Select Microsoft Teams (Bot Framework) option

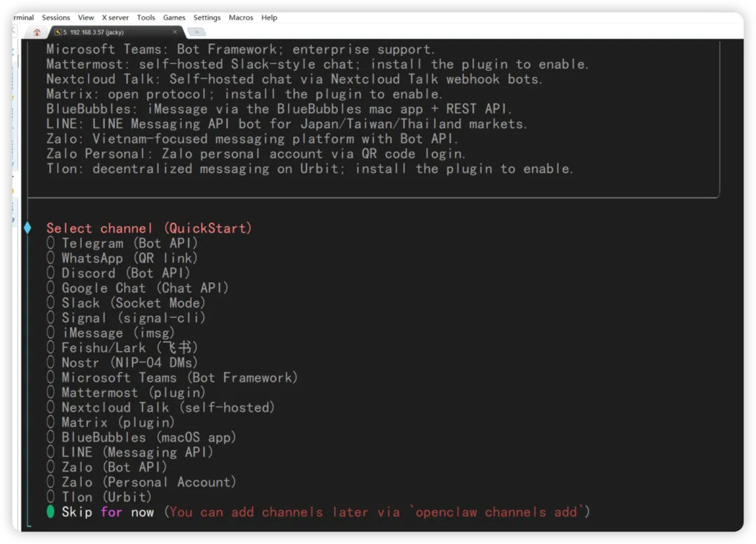pos(172,377)
